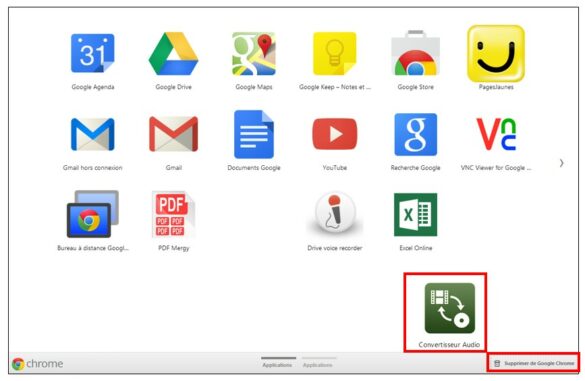Image resolution: width=585 pixels, height=381 pixels.
Task: Open Bureau à distance Google app
Action: (93, 214)
